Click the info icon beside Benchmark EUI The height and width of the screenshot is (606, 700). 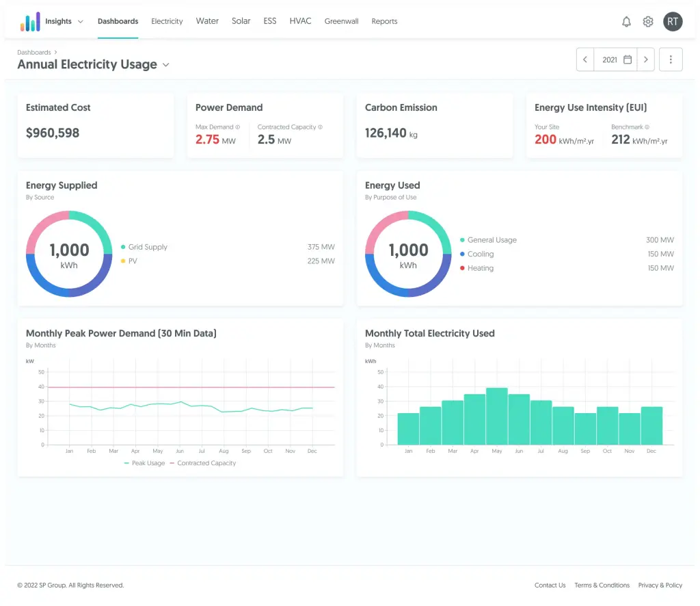pos(647,127)
